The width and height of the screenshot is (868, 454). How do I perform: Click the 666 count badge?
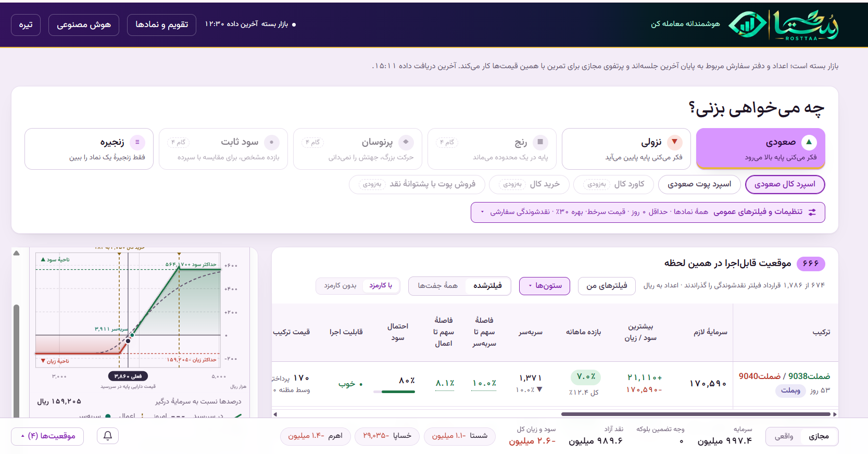point(811,263)
